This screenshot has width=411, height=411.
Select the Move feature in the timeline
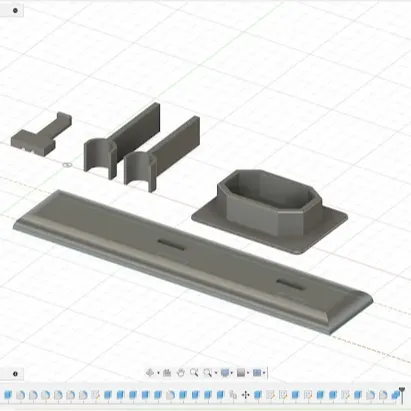[x=246, y=395]
